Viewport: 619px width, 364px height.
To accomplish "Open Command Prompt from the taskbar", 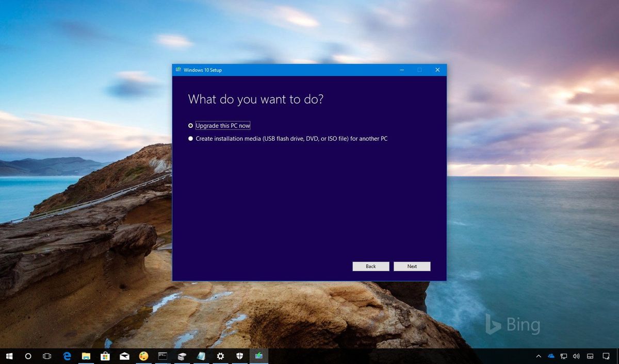I will pos(162,356).
